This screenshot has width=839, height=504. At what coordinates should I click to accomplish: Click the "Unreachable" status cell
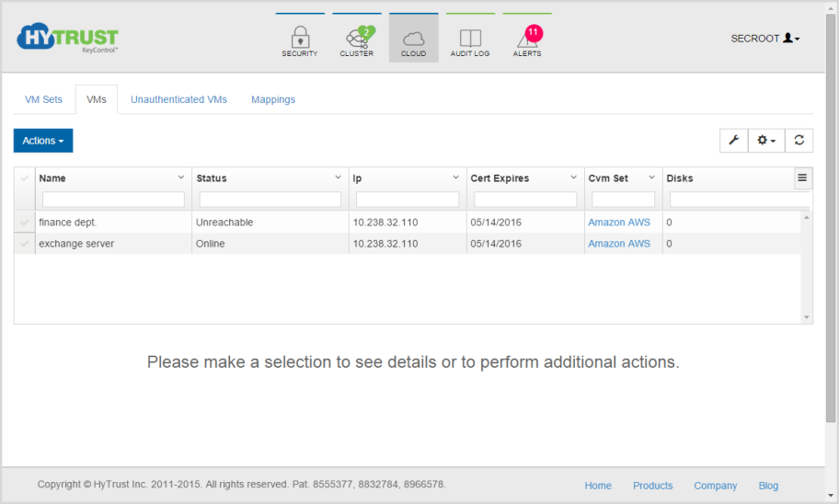(x=270, y=222)
